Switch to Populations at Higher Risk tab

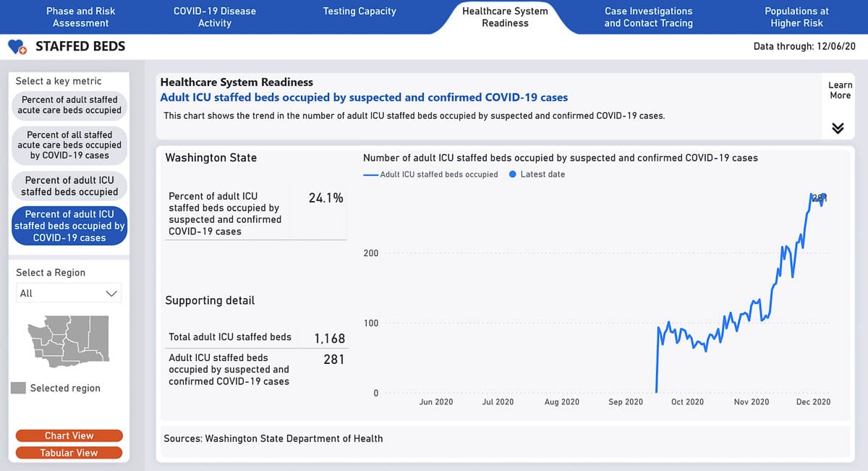tap(796, 17)
